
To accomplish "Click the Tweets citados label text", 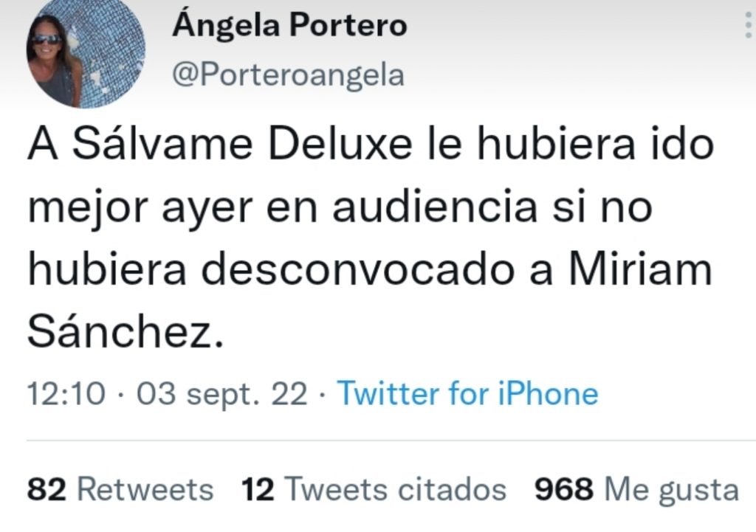I will [x=396, y=490].
